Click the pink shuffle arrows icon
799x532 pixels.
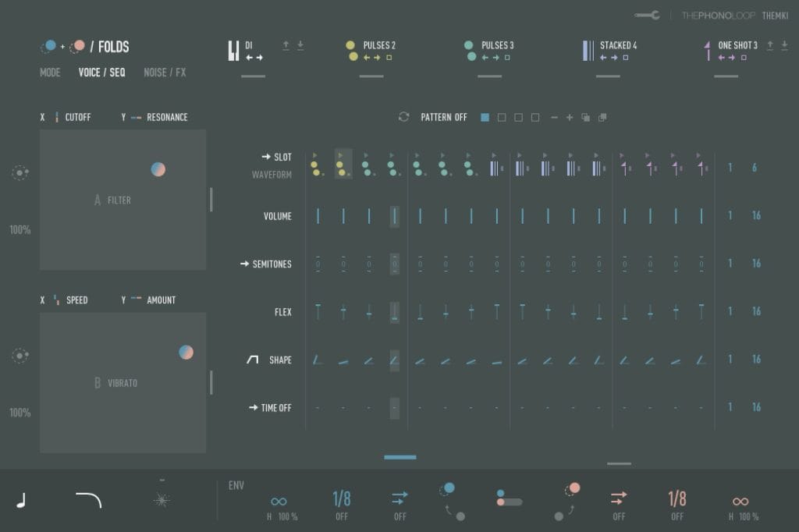[x=619, y=498]
